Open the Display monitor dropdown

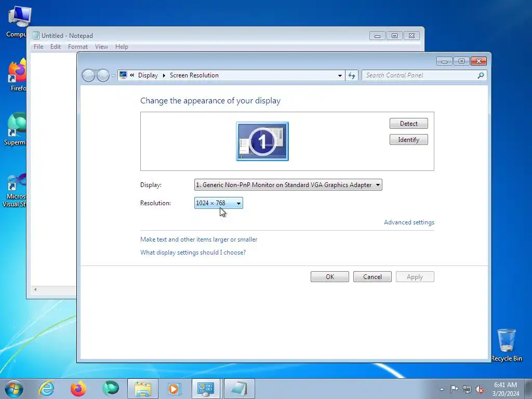[288, 185]
